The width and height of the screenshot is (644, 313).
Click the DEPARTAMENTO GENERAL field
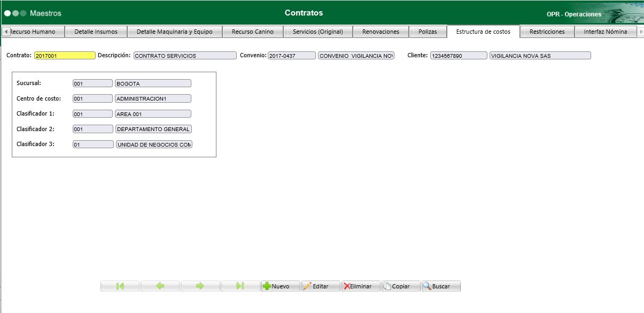pyautogui.click(x=153, y=129)
